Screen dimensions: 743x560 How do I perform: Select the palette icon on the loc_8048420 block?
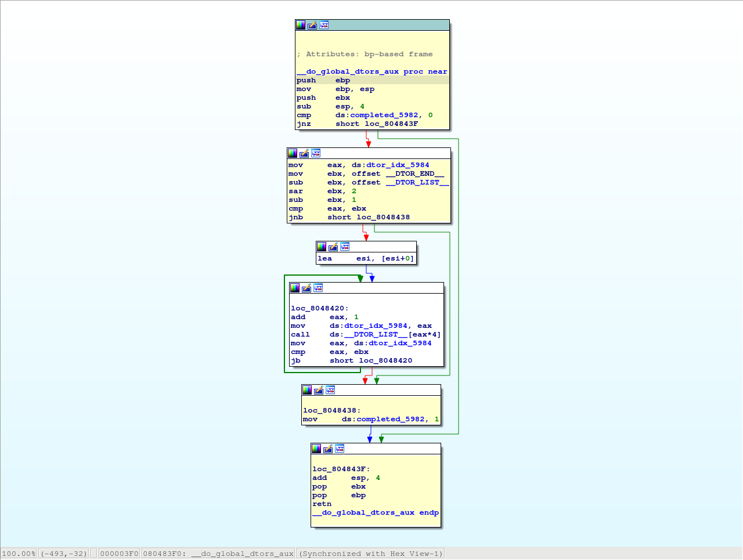point(294,287)
